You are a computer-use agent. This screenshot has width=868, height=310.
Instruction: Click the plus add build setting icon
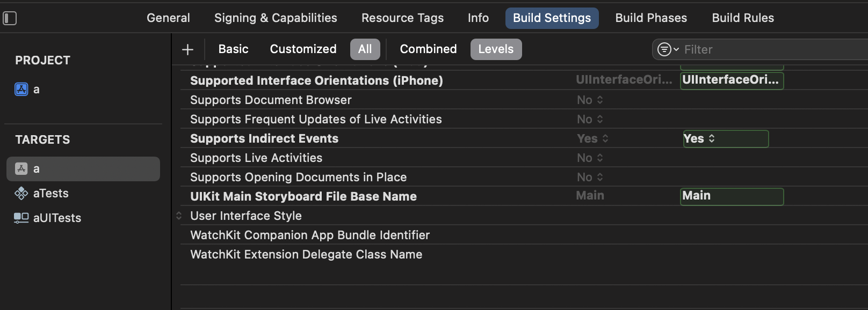point(187,50)
